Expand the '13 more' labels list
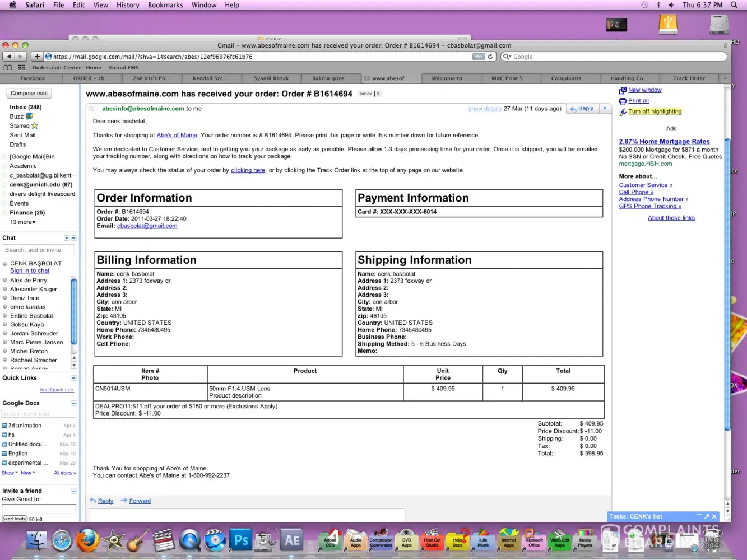 click(22, 222)
